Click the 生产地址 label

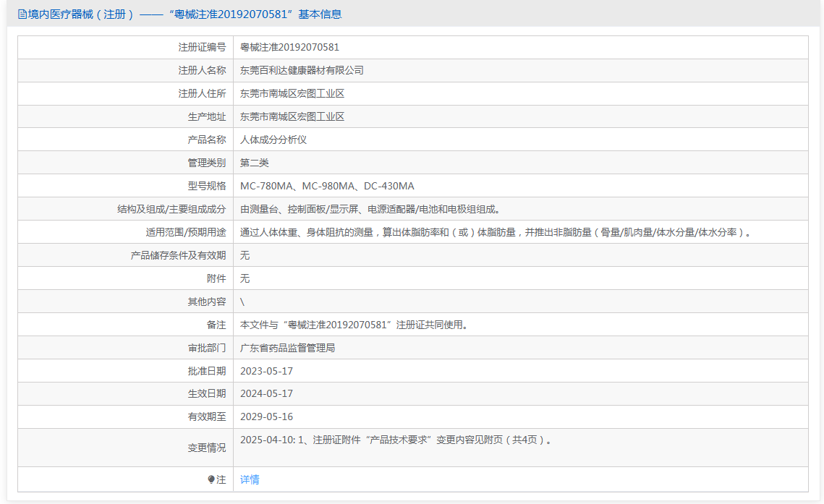pos(206,116)
